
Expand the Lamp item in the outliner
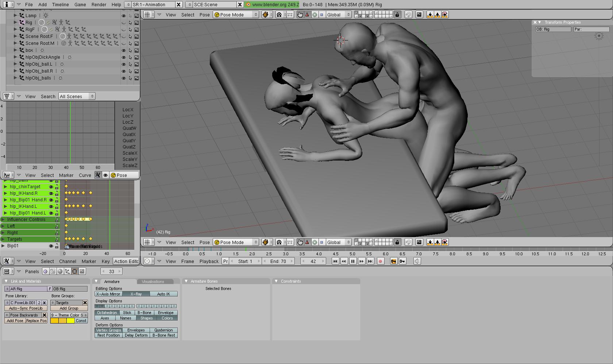point(15,16)
